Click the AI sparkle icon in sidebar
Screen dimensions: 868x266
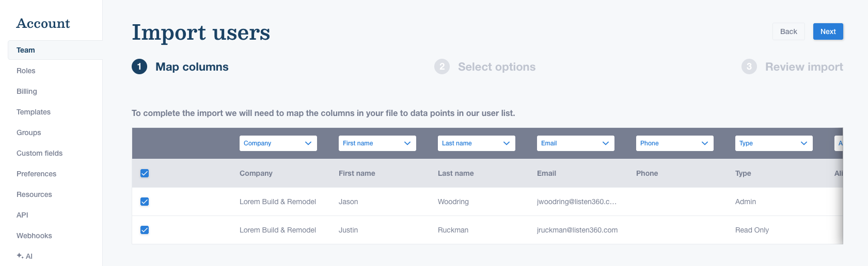point(20,256)
